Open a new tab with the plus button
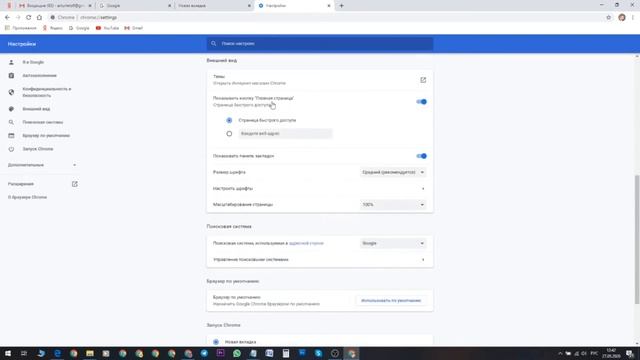640x360 pixels. [342, 6]
